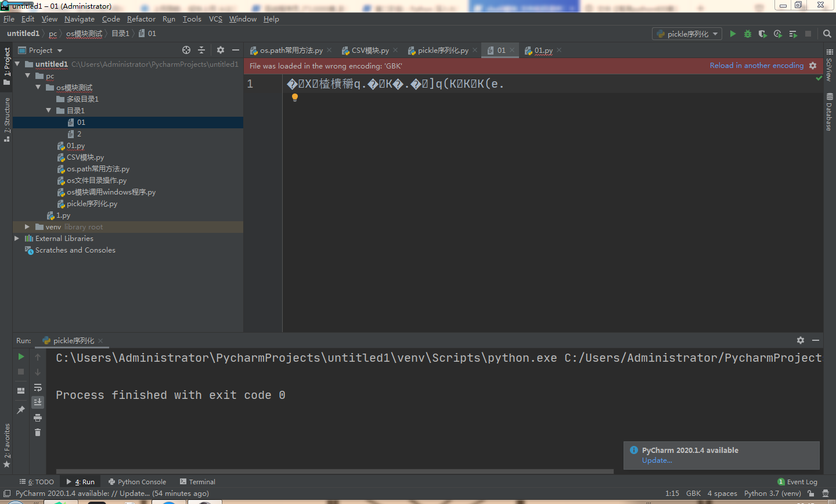Viewport: 836px width, 504px height.
Task: Click the Python 3.7 (venv) interpreter selector
Action: (772, 494)
